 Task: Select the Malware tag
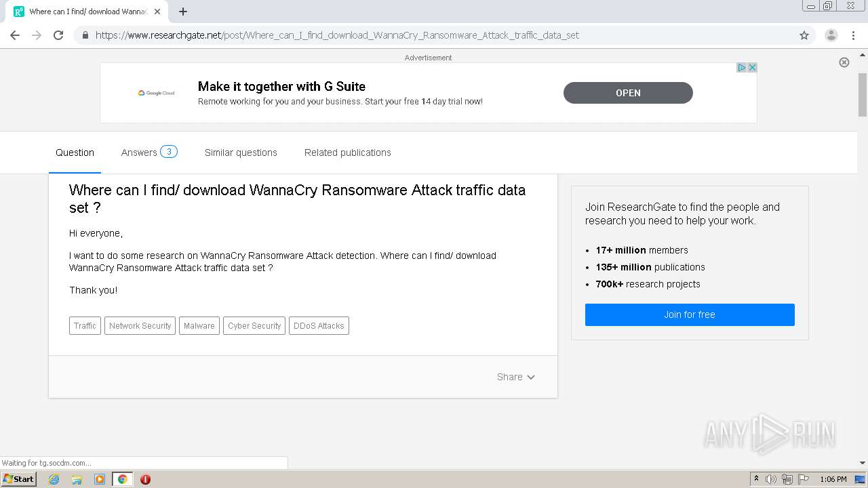[199, 326]
